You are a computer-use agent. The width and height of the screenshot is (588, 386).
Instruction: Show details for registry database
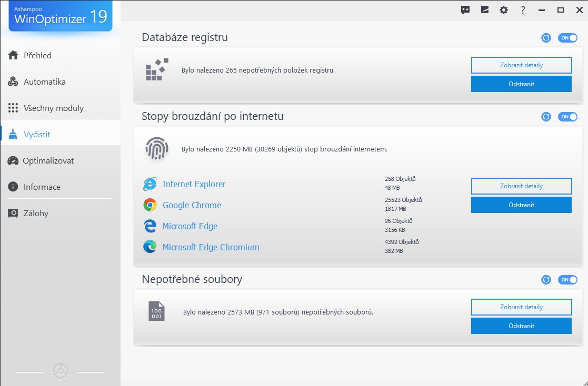pyautogui.click(x=521, y=65)
